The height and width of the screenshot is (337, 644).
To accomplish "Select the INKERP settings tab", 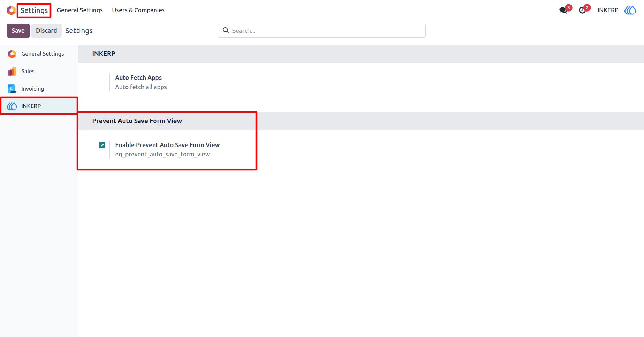I will pyautogui.click(x=39, y=106).
